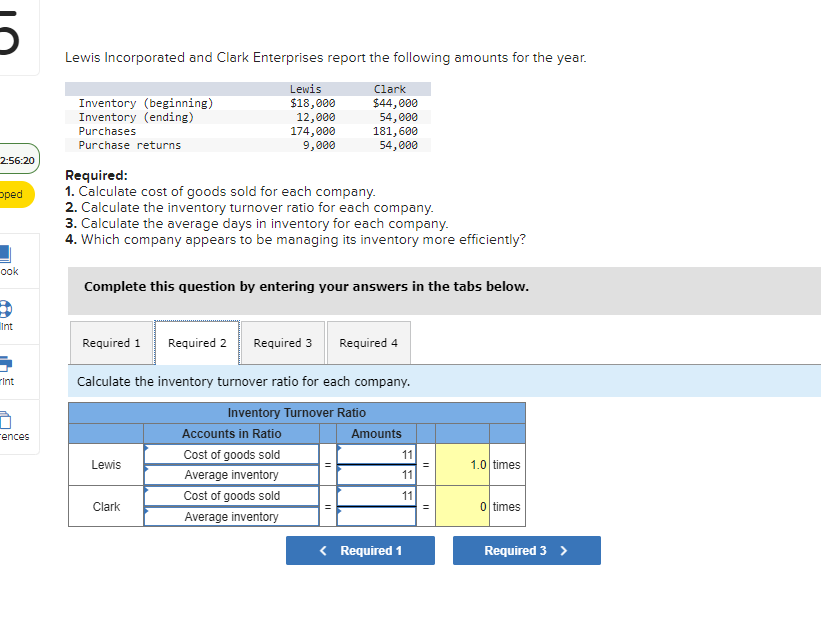Click the Inventory Turnover Ratio table header
The image size is (821, 641).
296,413
